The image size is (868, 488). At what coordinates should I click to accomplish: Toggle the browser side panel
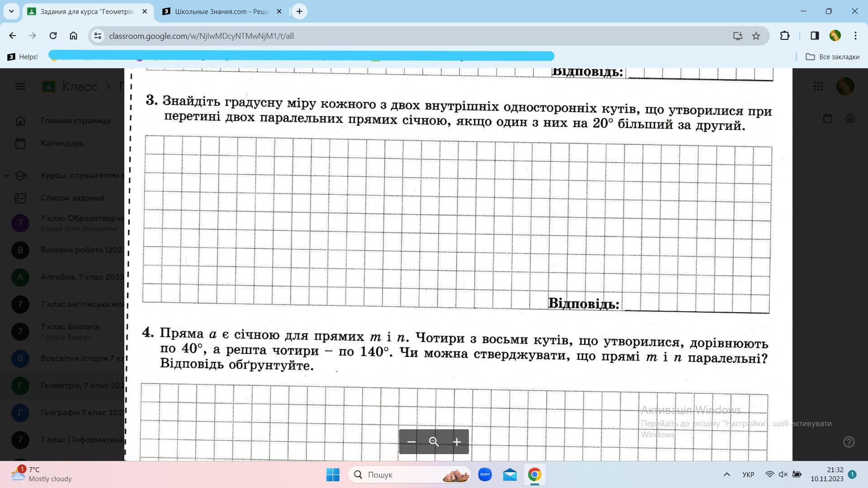815,36
